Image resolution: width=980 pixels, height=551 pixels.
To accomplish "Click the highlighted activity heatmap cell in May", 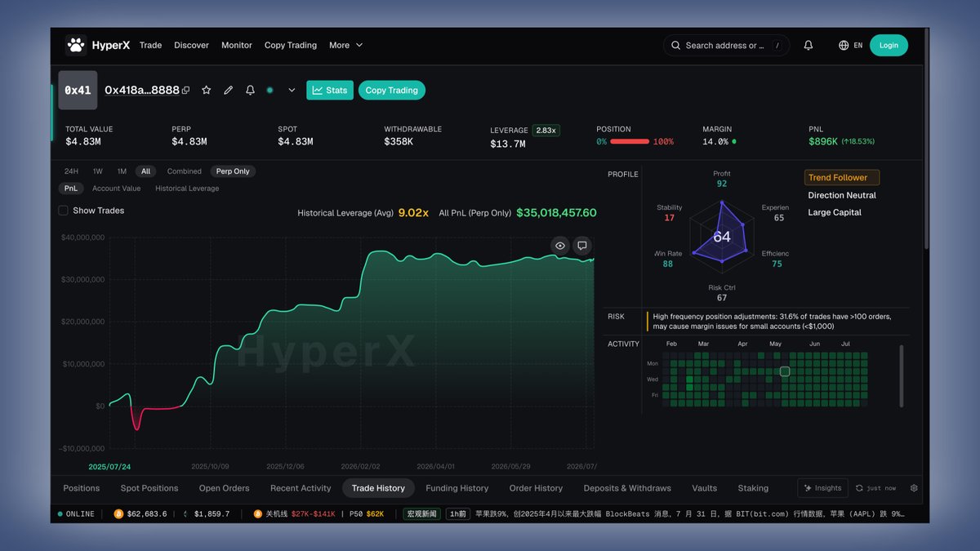I will (785, 371).
